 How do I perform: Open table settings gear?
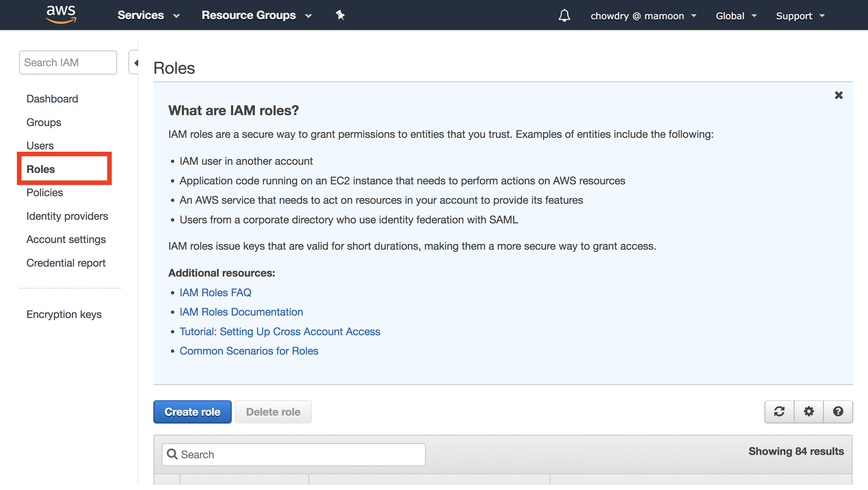click(809, 411)
